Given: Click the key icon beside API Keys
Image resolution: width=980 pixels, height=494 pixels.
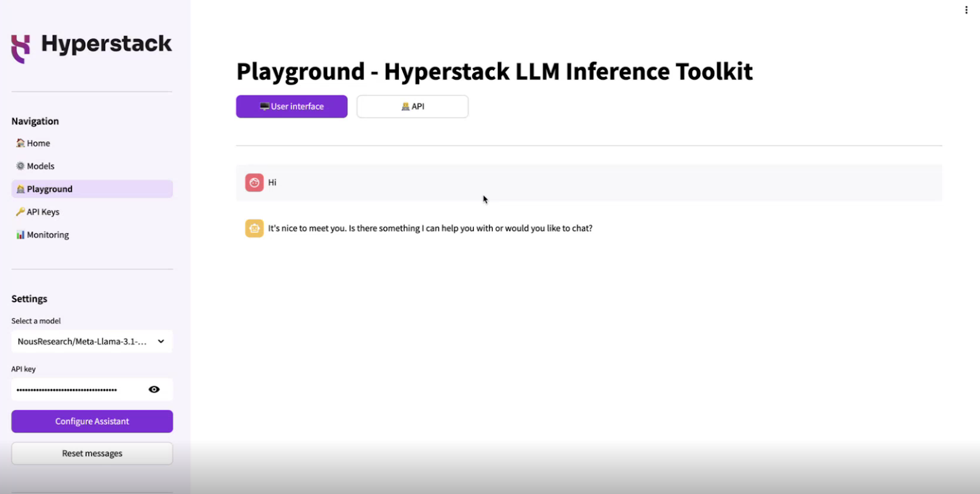Looking at the screenshot, I should (20, 212).
